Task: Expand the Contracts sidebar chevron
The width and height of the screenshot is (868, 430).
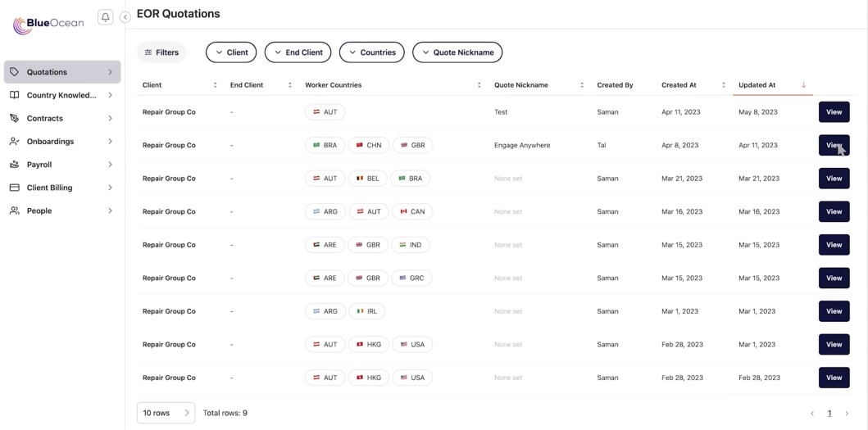Action: pyautogui.click(x=110, y=119)
